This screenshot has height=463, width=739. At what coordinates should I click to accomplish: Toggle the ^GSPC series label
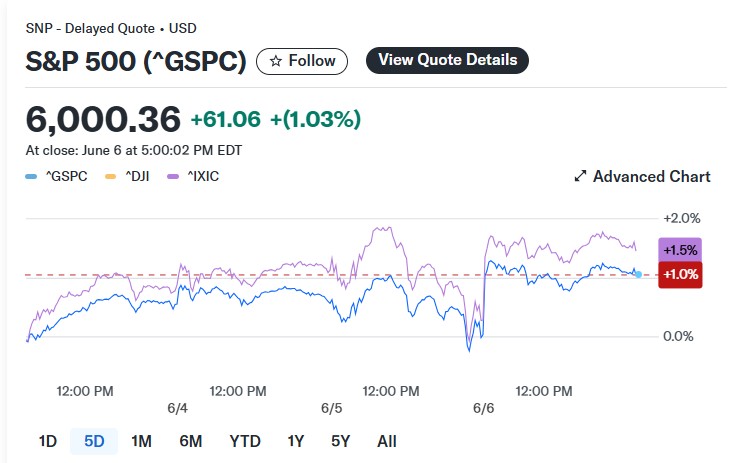66,176
